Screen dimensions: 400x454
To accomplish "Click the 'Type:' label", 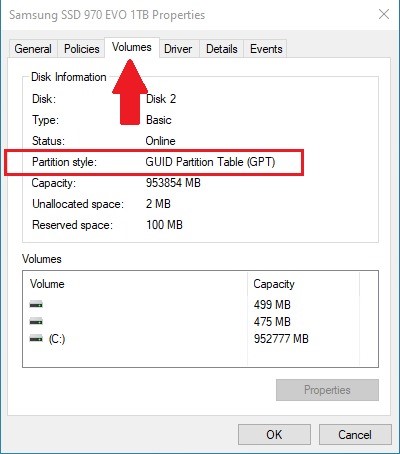I will click(45, 120).
